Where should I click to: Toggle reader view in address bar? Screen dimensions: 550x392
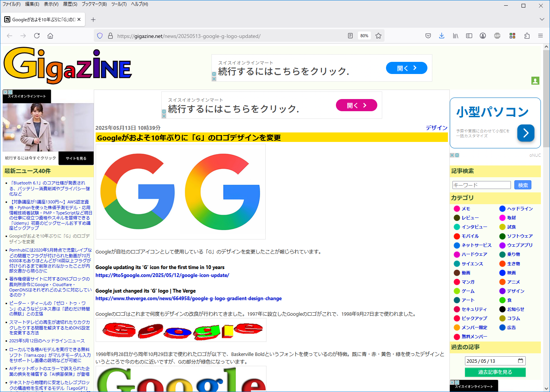point(350,36)
